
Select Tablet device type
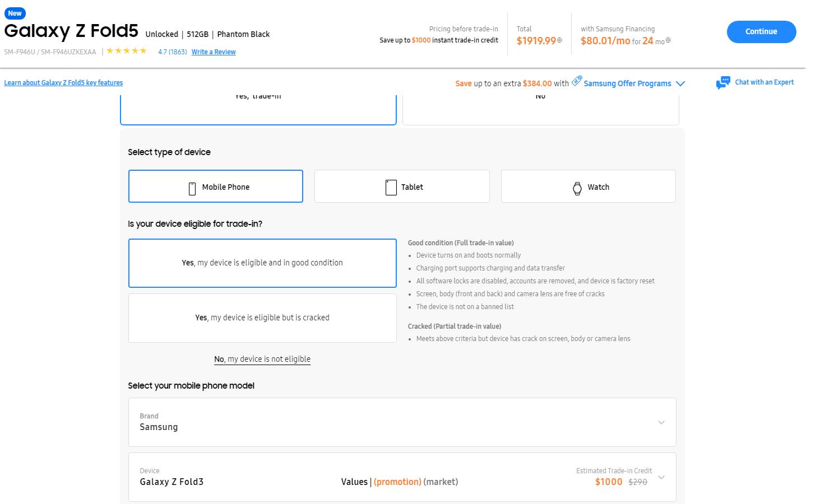pos(402,186)
